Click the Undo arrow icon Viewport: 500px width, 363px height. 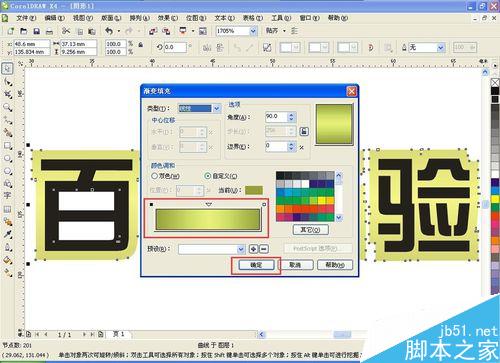(x=109, y=31)
